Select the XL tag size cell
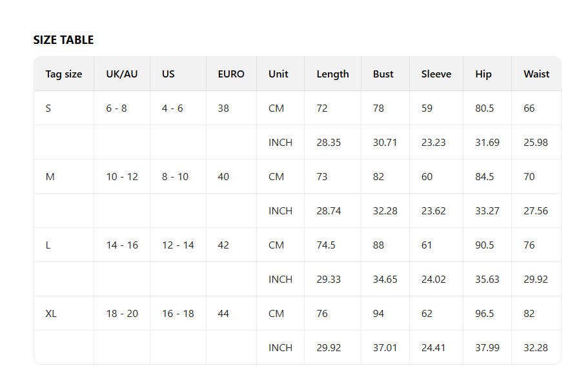The width and height of the screenshot is (588, 388). [51, 314]
